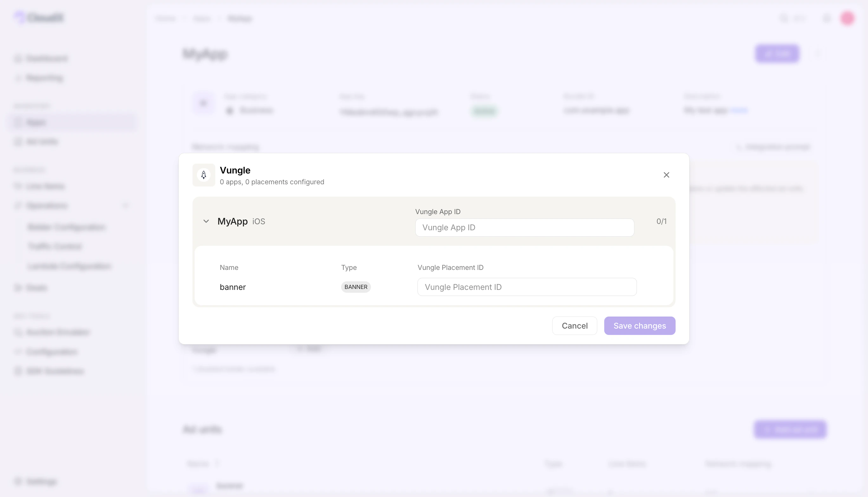Focus the Vungle Placement ID field for banner

[527, 287]
